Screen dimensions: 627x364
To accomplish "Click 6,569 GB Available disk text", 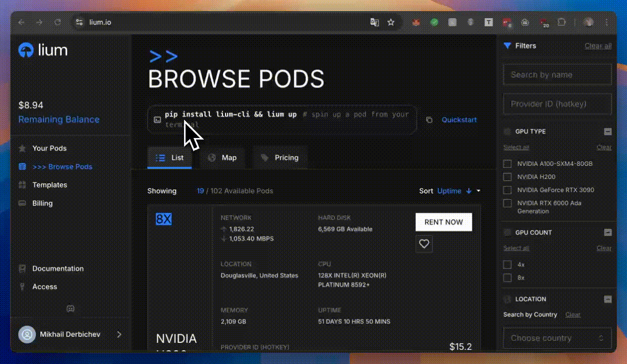I will tap(345, 229).
